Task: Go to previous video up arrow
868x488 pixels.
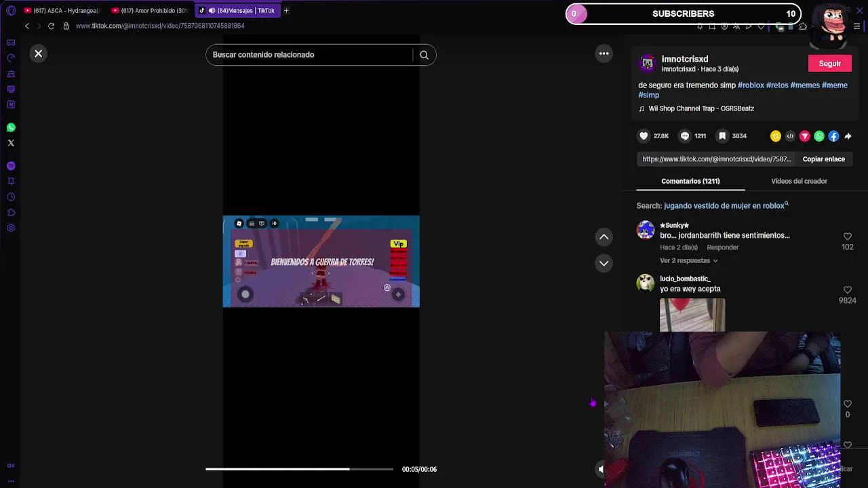Action: tap(604, 237)
